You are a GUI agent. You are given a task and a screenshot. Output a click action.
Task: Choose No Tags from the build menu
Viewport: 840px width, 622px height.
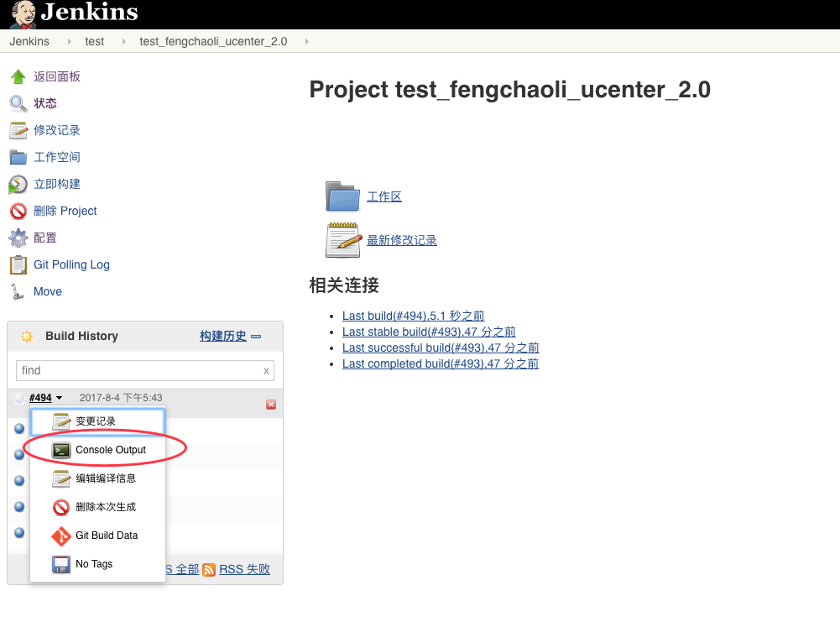[x=97, y=564]
